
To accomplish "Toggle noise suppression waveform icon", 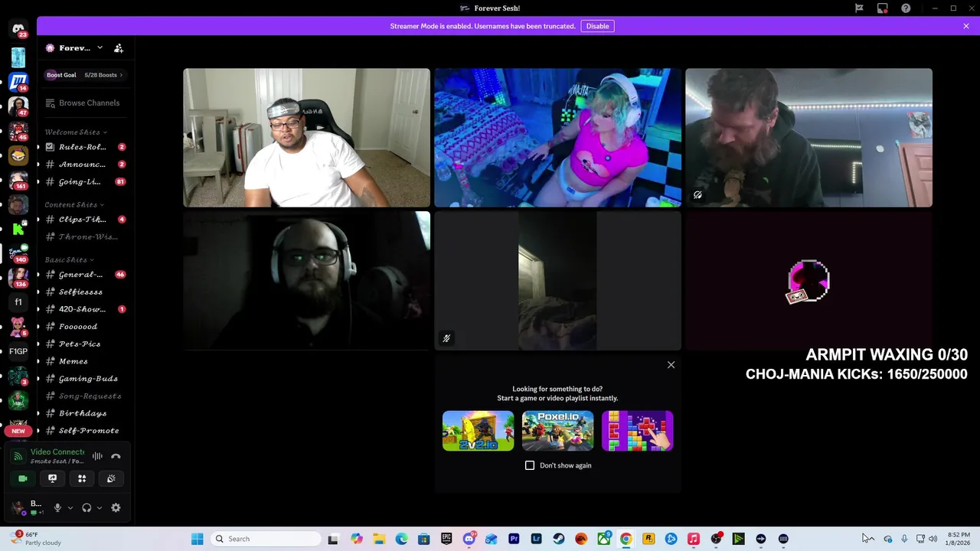I will 97,456.
